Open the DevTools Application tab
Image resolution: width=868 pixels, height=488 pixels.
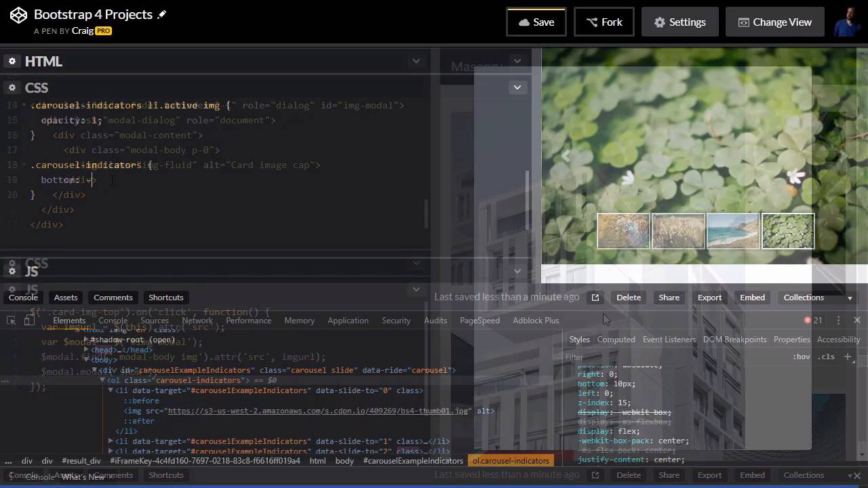348,321
